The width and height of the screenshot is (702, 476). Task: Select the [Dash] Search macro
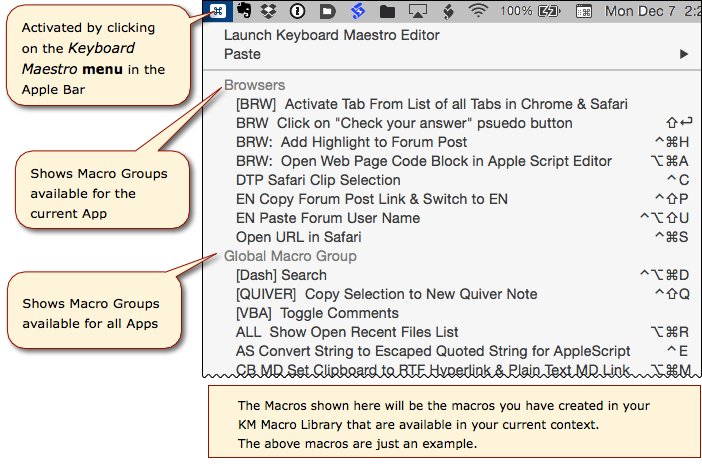click(281, 275)
